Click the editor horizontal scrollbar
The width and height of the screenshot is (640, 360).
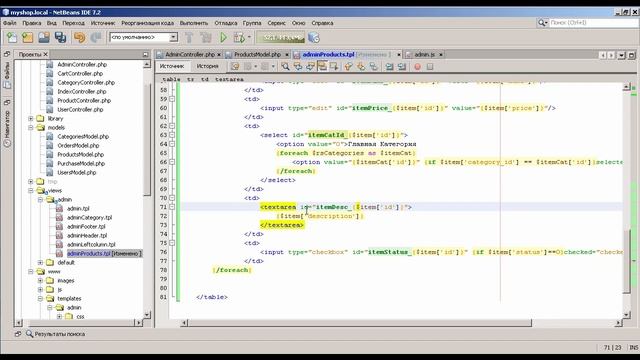[359, 323]
